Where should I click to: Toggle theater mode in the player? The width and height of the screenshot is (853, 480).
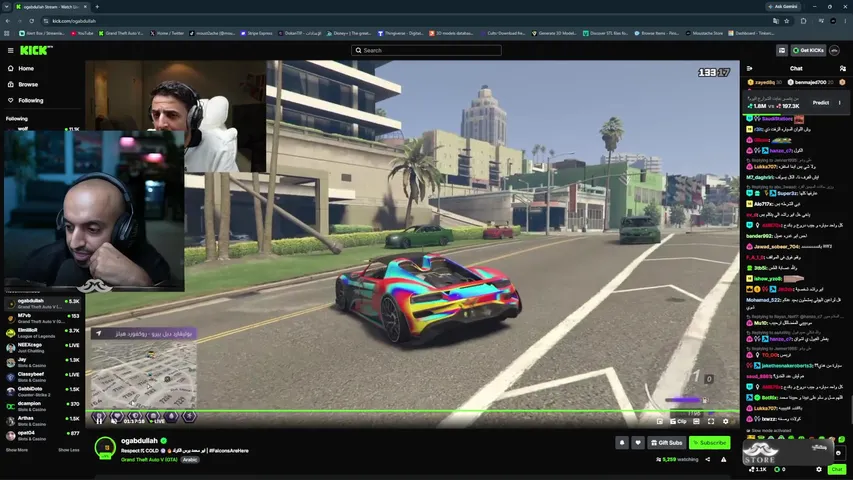tap(696, 421)
